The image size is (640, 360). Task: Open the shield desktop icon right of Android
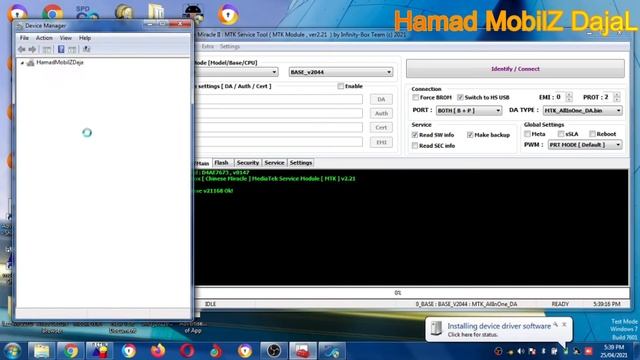228,13
